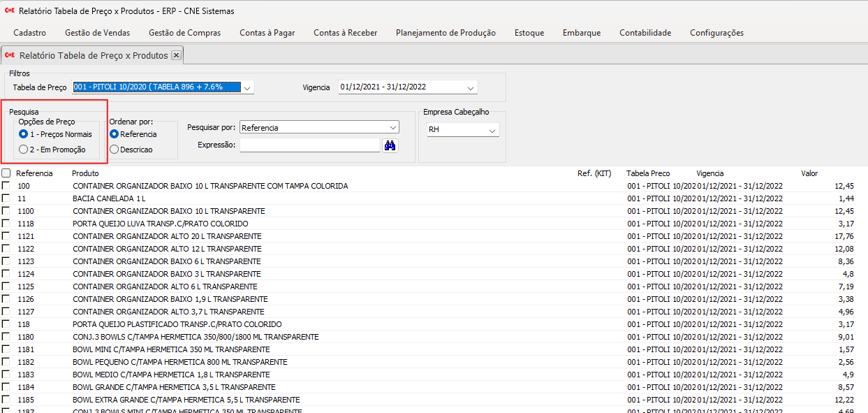
Task: Tick checkbox for reference 1118 row
Action: 6,224
